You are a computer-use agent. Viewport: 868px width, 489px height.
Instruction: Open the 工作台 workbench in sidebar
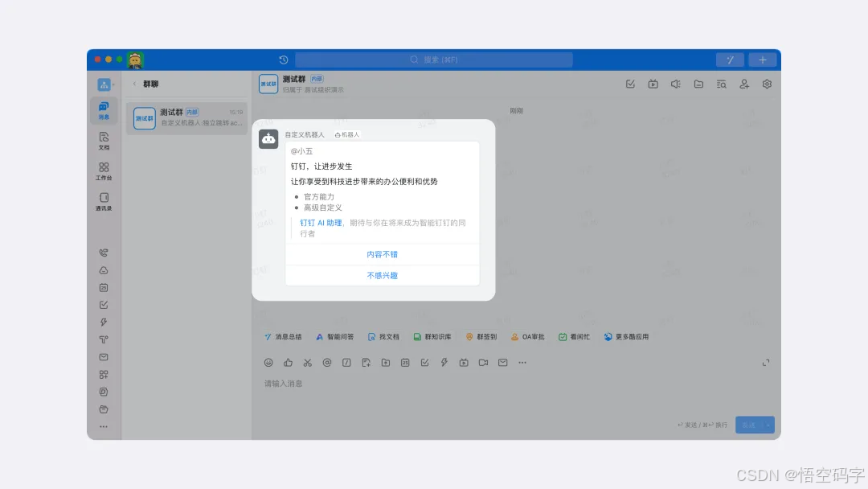click(x=104, y=171)
